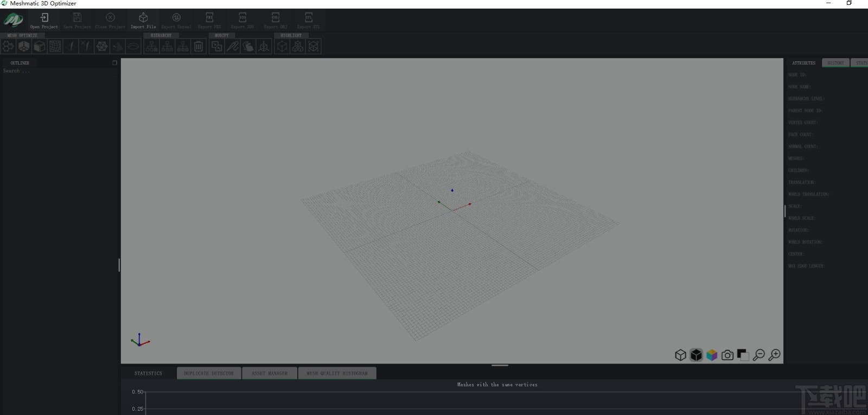This screenshot has width=868, height=415.
Task: Click the Modify pen edit icon
Action: pos(233,47)
